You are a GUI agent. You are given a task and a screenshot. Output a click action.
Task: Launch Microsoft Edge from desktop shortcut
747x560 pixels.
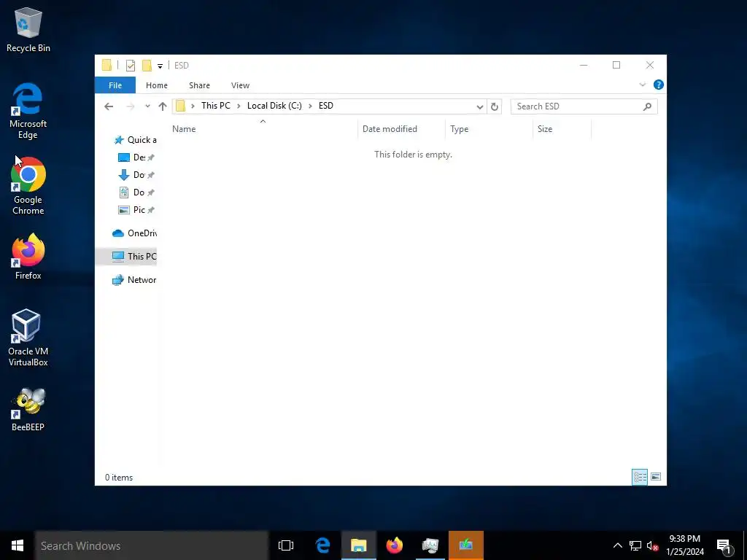coord(28,111)
